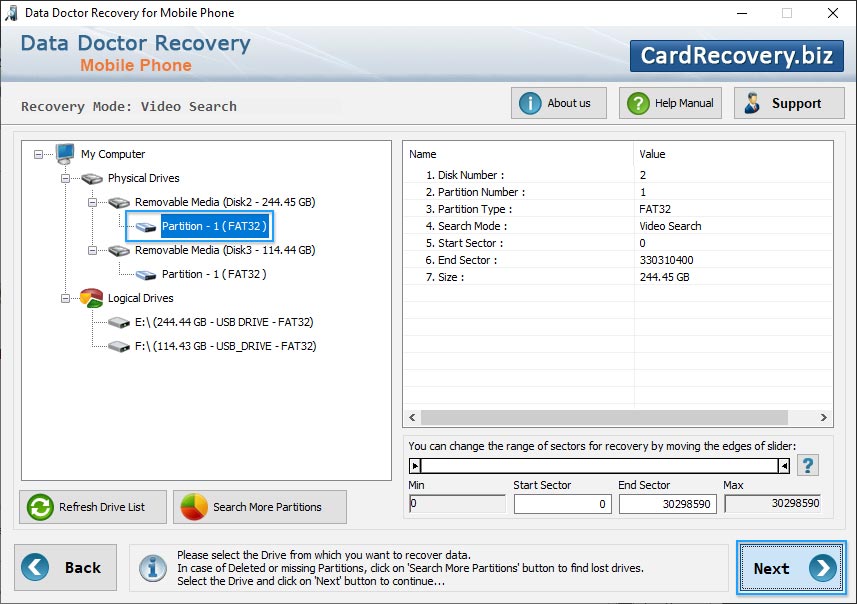The height and width of the screenshot is (604, 857).
Task: Click the '3. Partition Type :' row
Action: click(x=618, y=209)
